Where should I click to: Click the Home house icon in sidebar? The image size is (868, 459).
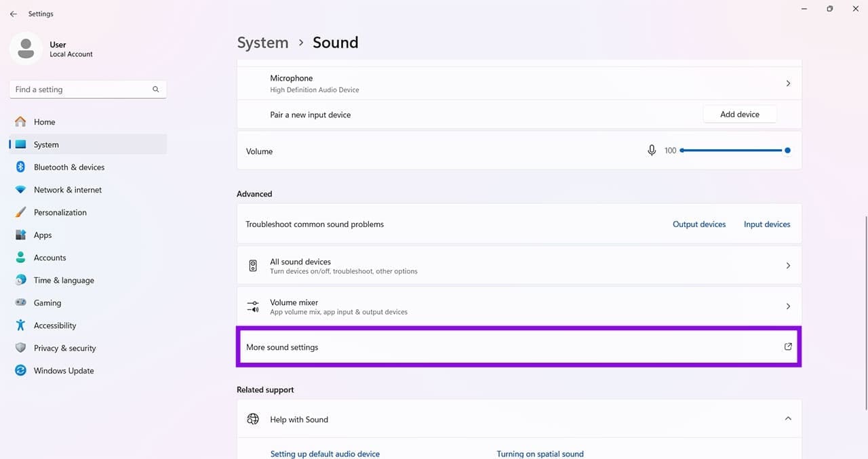(x=20, y=122)
